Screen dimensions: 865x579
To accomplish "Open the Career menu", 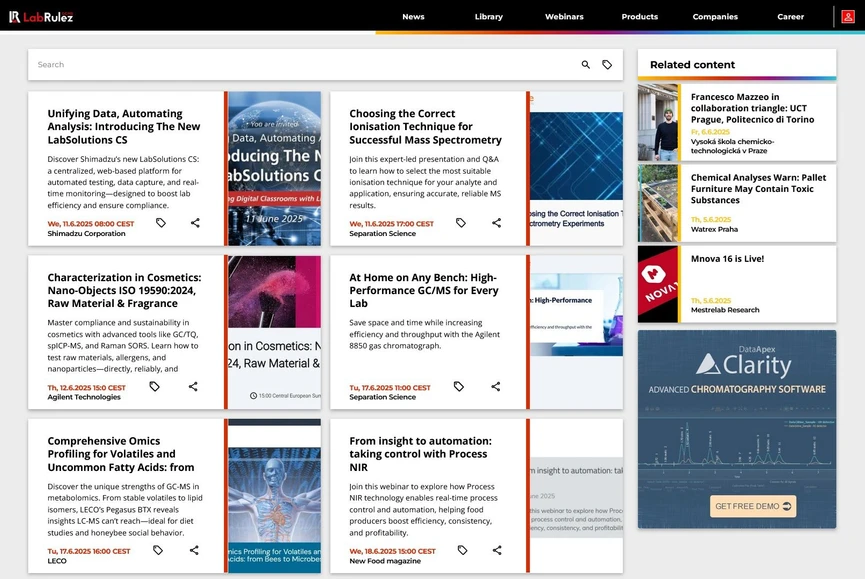I will click(x=791, y=17).
